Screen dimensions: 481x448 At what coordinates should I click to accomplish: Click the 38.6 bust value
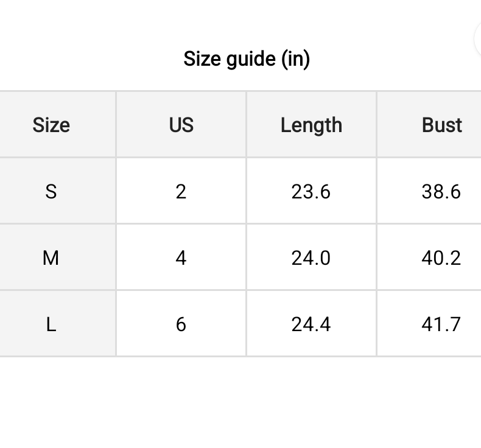tap(441, 192)
